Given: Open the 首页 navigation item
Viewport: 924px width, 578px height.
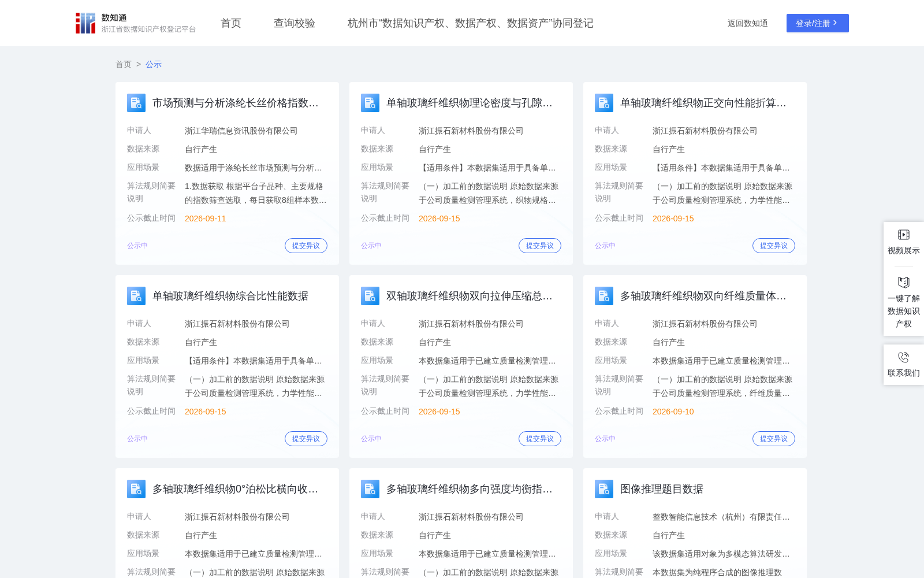Looking at the screenshot, I should pyautogui.click(x=231, y=23).
